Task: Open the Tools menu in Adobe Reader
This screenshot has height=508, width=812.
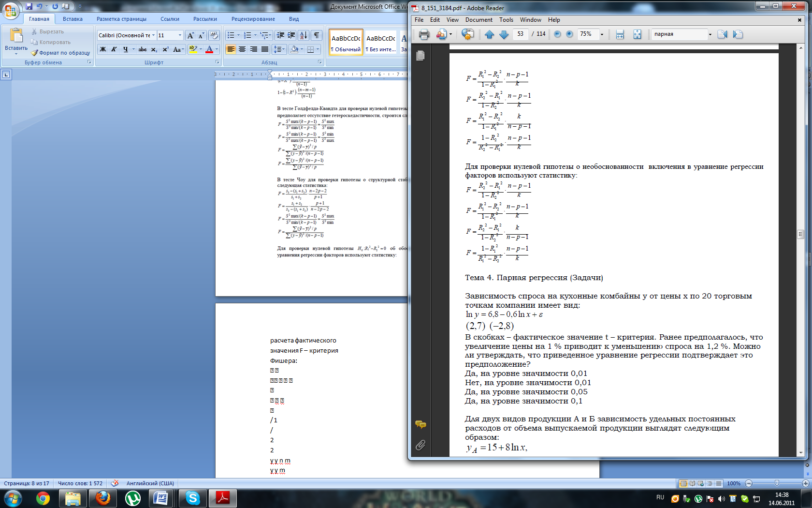Action: click(x=506, y=20)
